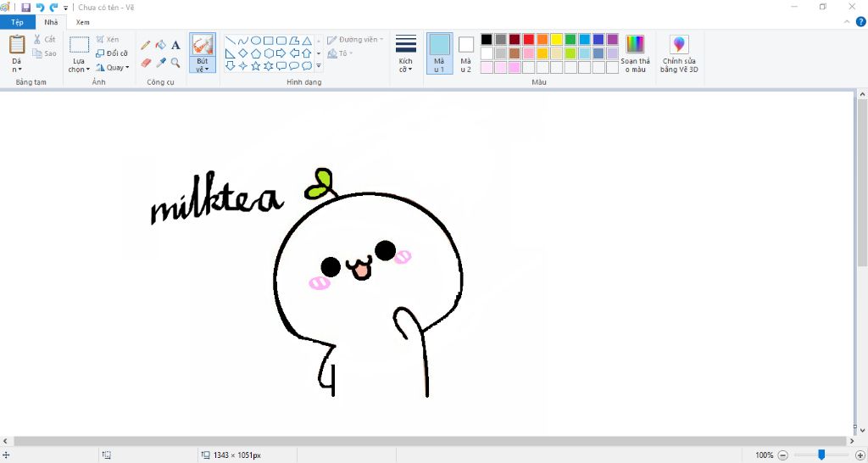Click the Undo arrow icon

click(40, 7)
